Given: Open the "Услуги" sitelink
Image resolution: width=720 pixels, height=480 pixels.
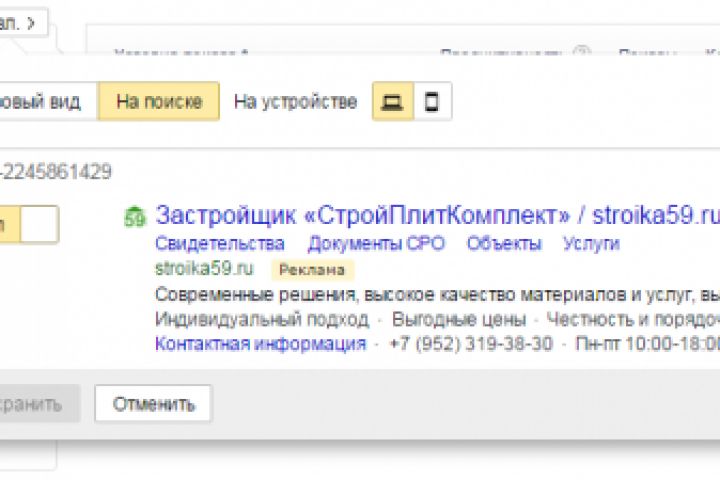Looking at the screenshot, I should click(591, 243).
